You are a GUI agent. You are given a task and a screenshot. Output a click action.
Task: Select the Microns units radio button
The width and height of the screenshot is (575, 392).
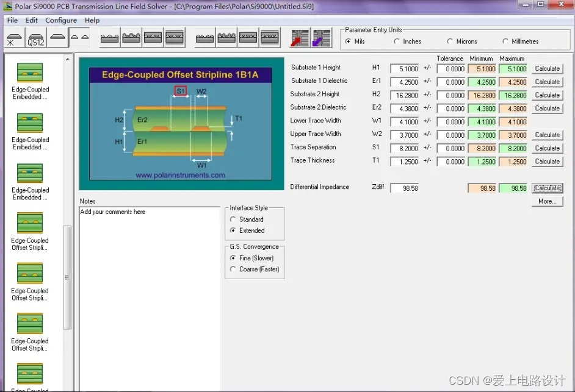pos(450,41)
